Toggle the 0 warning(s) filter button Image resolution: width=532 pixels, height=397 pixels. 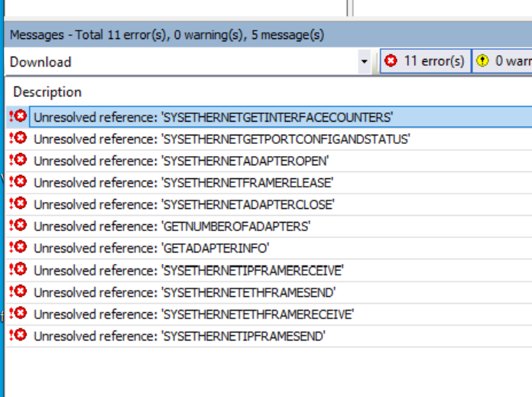[x=503, y=61]
